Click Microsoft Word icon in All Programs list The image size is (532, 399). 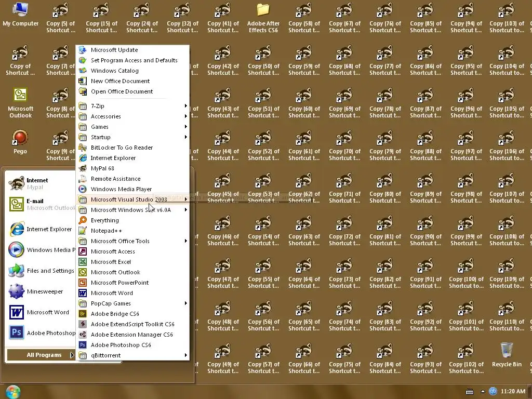[83, 293]
